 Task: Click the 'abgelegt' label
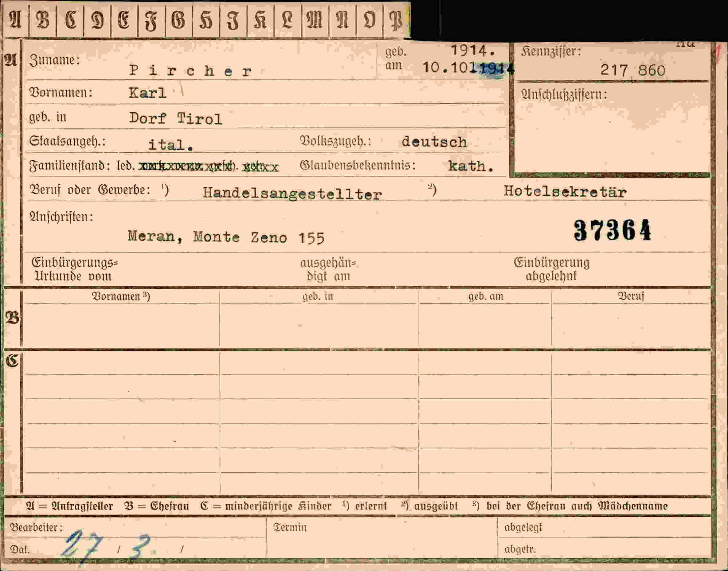(523, 527)
